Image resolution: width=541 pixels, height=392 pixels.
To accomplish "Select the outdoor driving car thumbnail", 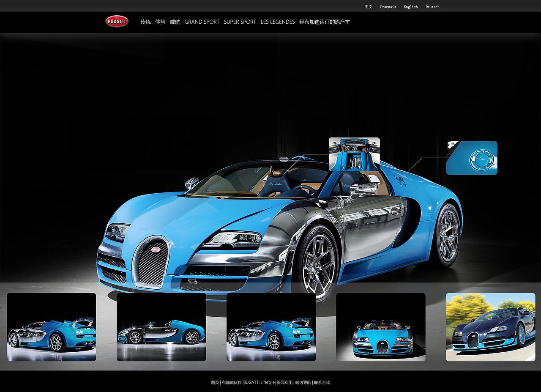I will [x=491, y=327].
